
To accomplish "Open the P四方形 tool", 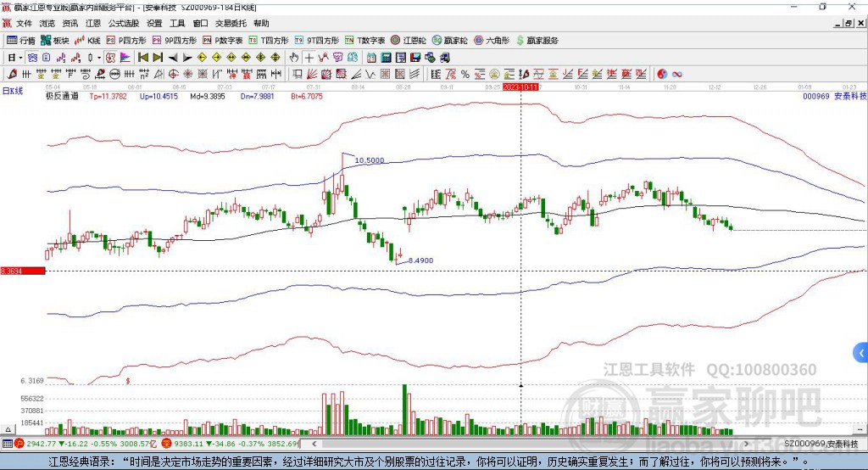I will point(126,41).
